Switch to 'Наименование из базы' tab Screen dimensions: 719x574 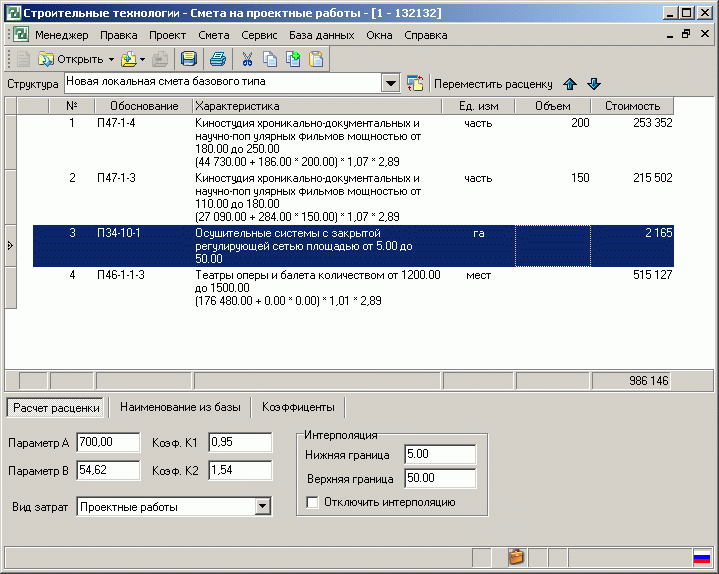click(180, 407)
